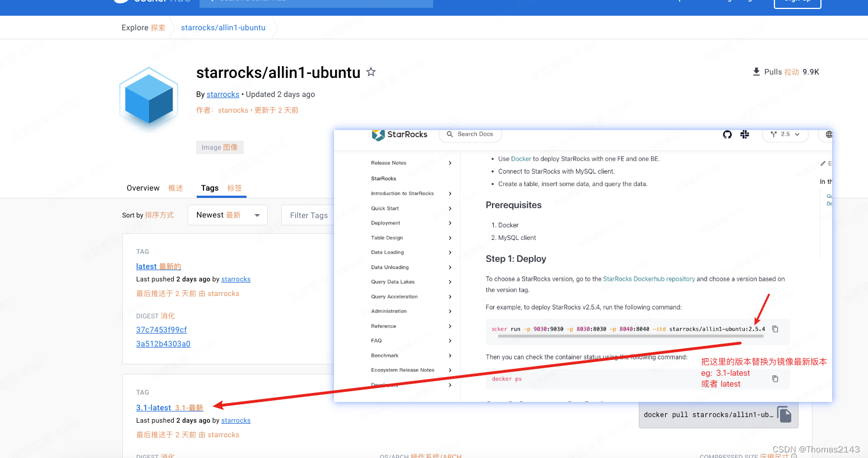Click the blue cube repository logo
The image size is (868, 458).
click(x=149, y=99)
